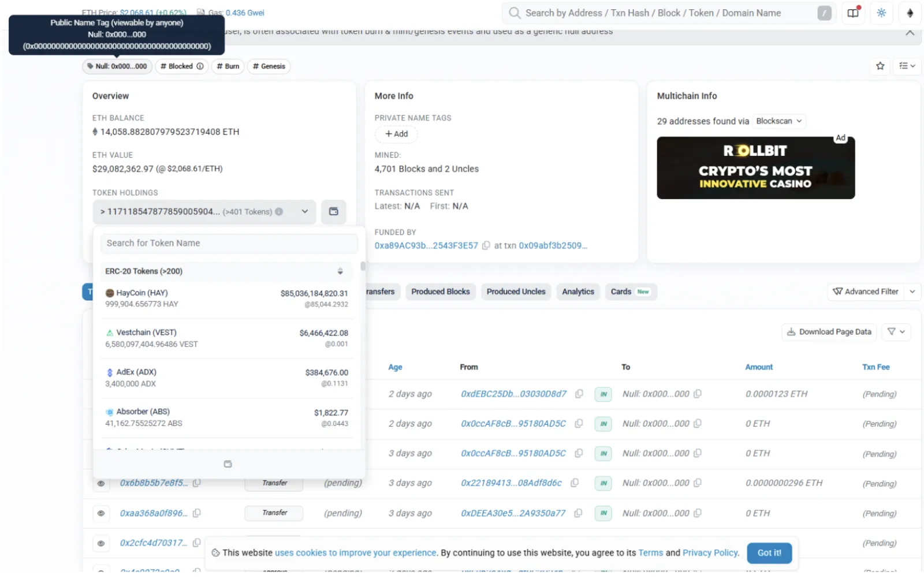This screenshot has height=579, width=924.
Task: Sort the ERC-20 Tokens list
Action: (x=340, y=271)
